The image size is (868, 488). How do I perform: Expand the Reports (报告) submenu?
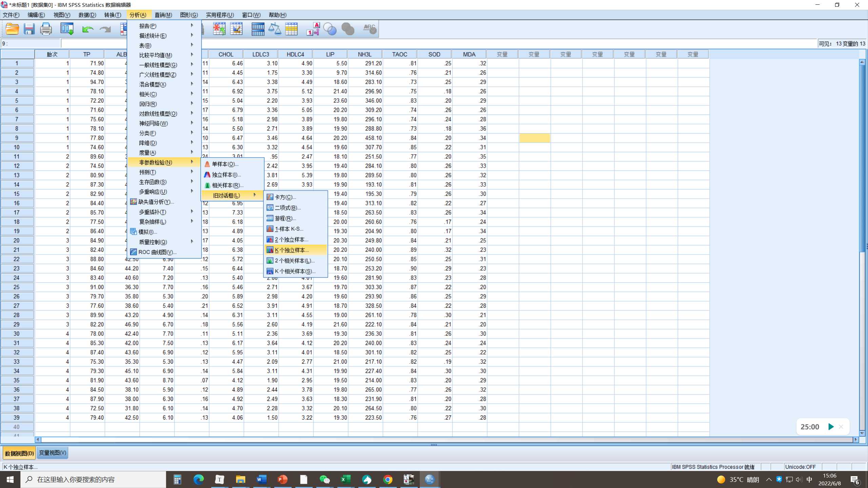pos(164,26)
